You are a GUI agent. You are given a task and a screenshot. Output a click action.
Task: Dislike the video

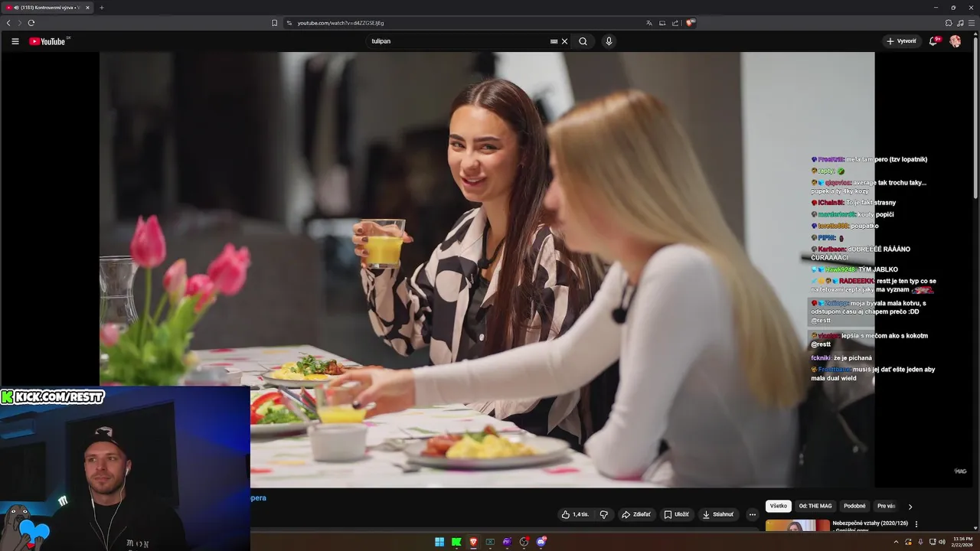(603, 514)
